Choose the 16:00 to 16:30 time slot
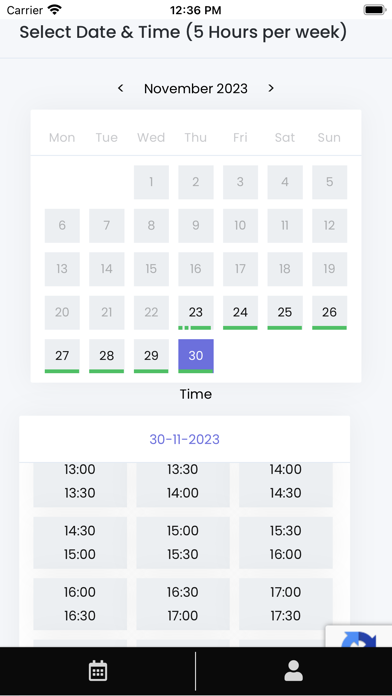The width and height of the screenshot is (392, 696). (80, 604)
